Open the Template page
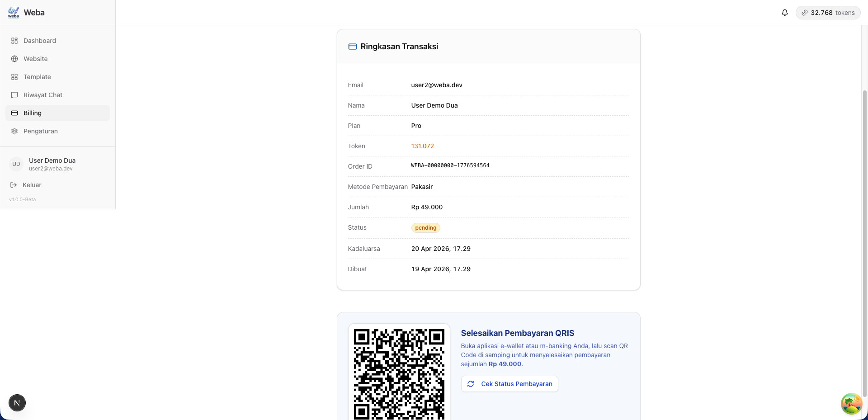The height and width of the screenshot is (420, 868). click(x=57, y=77)
